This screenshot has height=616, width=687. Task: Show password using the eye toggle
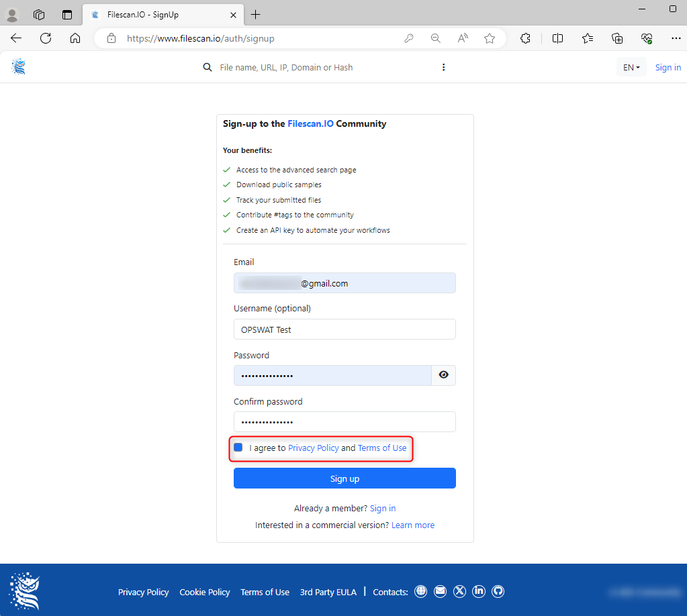(x=443, y=375)
